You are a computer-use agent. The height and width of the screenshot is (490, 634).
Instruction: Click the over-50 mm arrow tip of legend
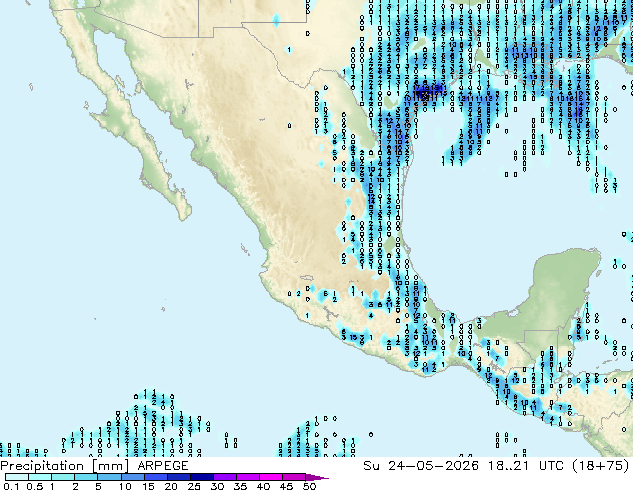317,477
